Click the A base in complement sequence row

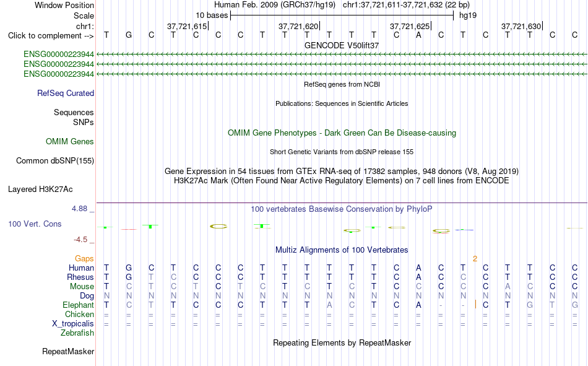coord(418,35)
